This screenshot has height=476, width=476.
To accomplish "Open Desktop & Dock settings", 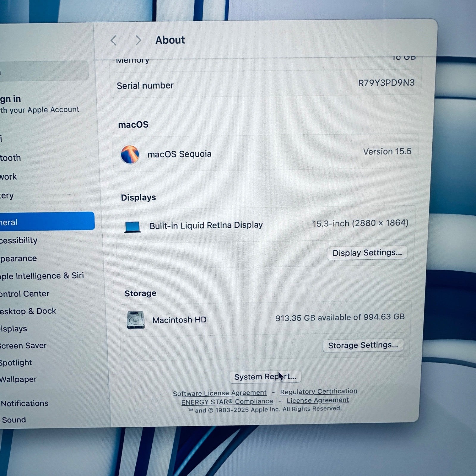I will [28, 311].
